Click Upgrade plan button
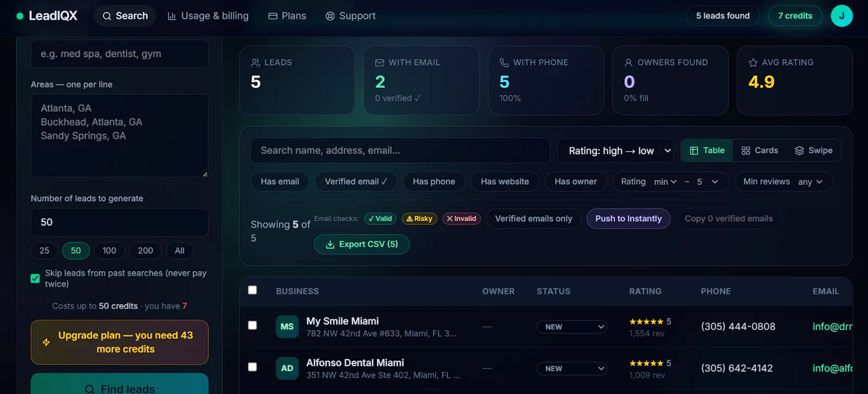 [x=119, y=343]
